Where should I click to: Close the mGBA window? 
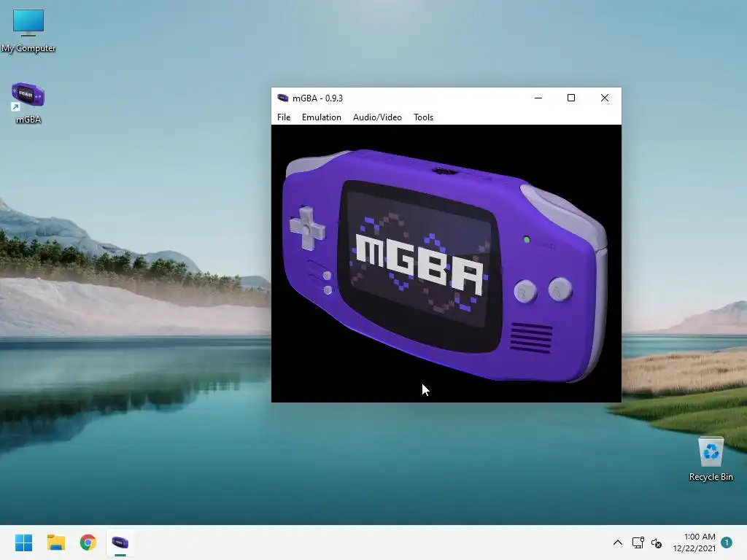coord(605,98)
